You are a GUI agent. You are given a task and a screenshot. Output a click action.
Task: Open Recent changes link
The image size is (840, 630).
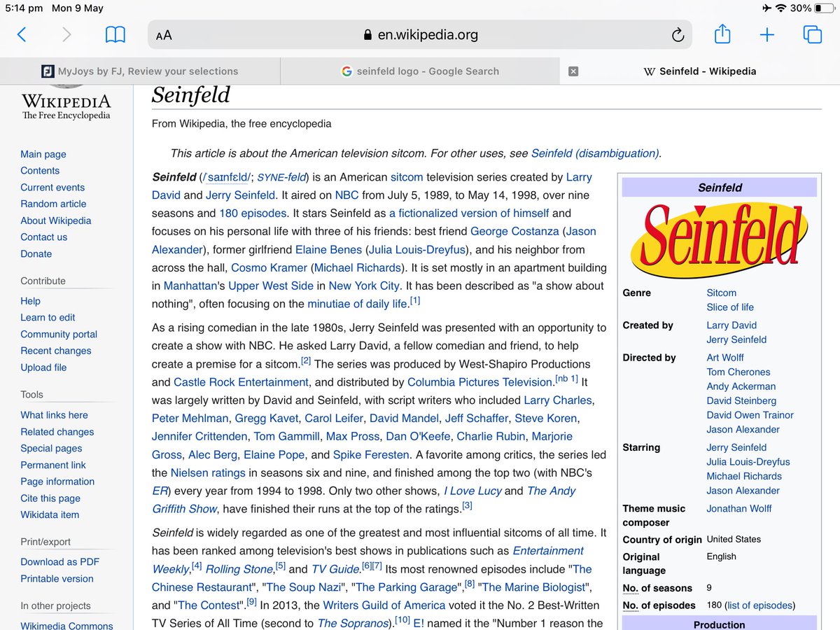click(56, 351)
